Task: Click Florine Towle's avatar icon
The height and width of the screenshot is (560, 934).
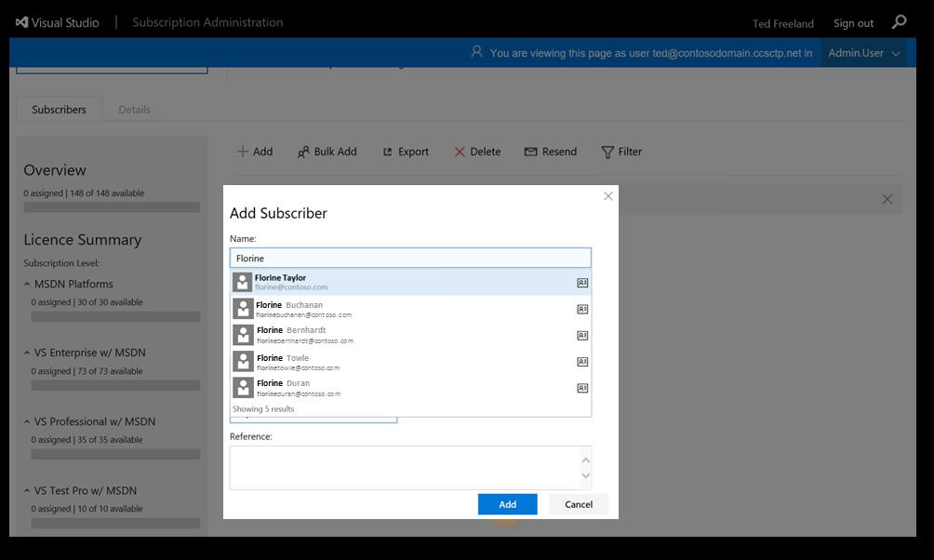Action: [243, 361]
